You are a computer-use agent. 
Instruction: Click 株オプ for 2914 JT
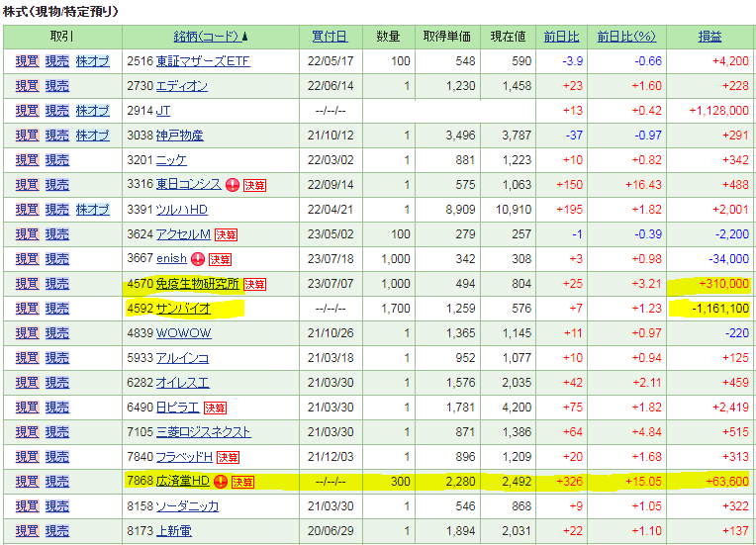point(93,111)
